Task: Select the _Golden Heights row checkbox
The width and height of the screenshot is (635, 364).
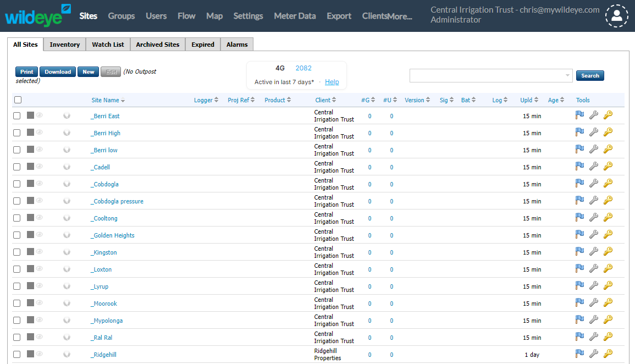Action: (x=17, y=235)
